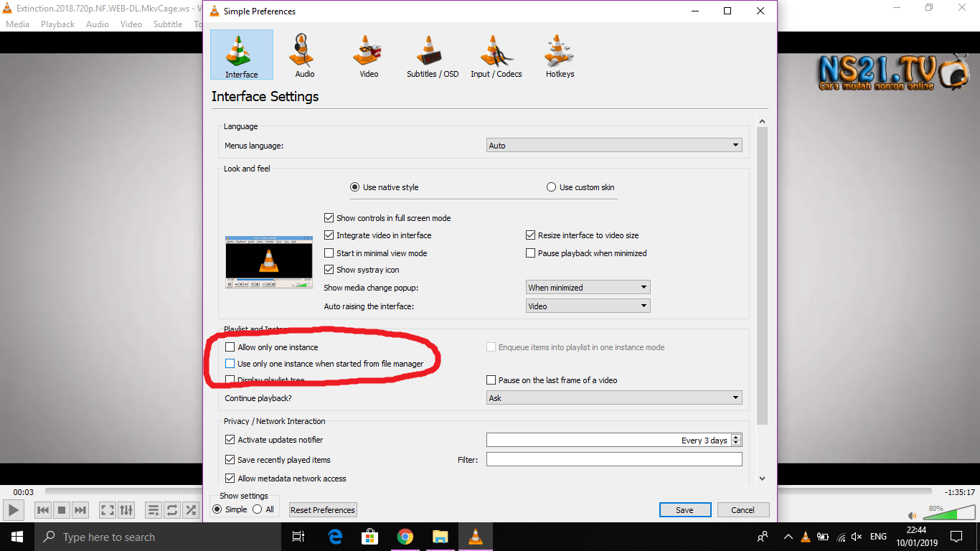Open the People icon in system tray
The width and height of the screenshot is (980, 551).
tap(763, 537)
